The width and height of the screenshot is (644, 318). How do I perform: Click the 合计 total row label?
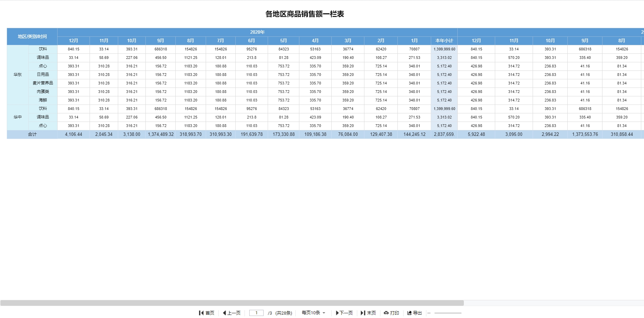[x=32, y=134]
